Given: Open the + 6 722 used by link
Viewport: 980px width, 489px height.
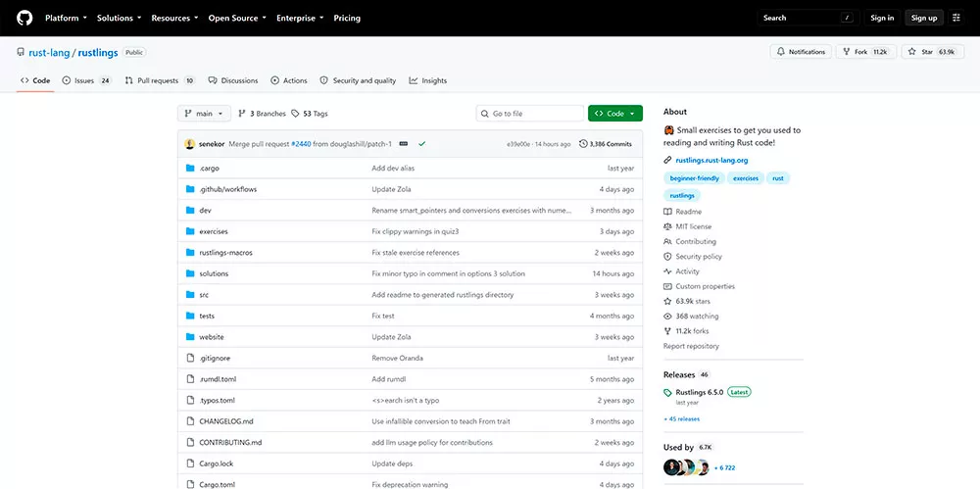Looking at the screenshot, I should pyautogui.click(x=724, y=467).
